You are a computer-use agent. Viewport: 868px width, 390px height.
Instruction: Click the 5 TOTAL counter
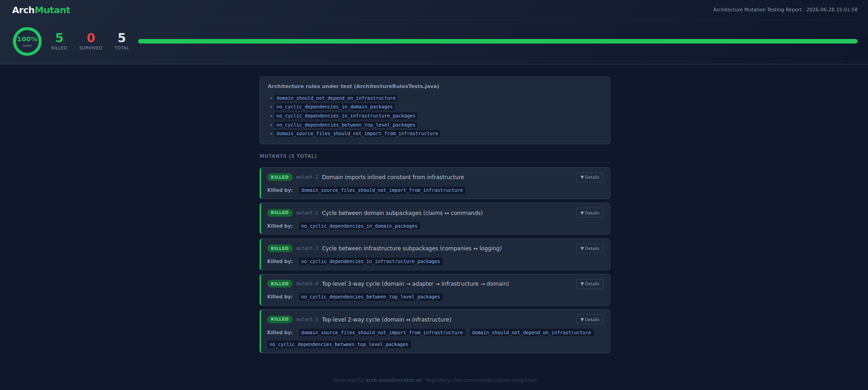(x=121, y=41)
